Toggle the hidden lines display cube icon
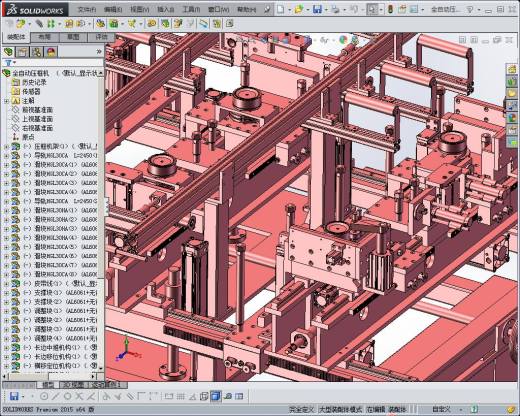This screenshot has height=416, width=520. pyautogui.click(x=204, y=396)
